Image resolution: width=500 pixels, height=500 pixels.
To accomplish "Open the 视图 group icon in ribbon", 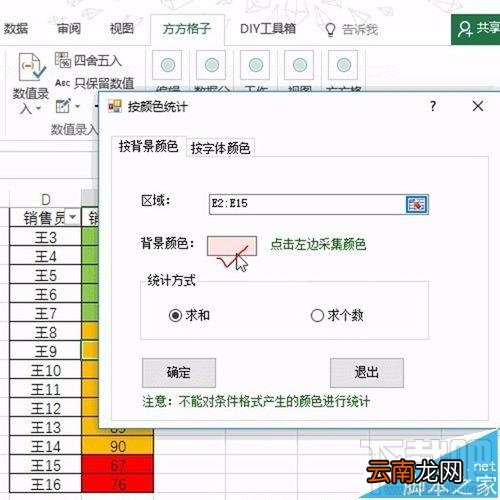I will (299, 65).
